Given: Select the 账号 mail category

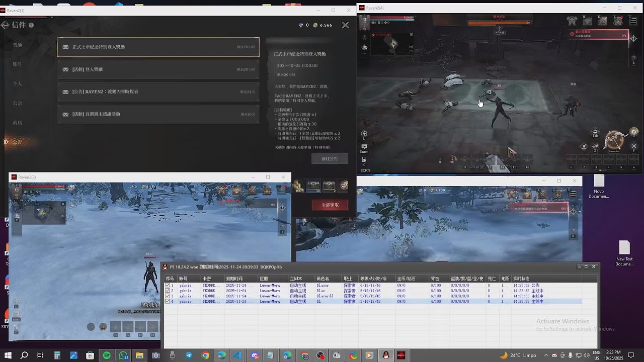Looking at the screenshot, I should coord(18,64).
